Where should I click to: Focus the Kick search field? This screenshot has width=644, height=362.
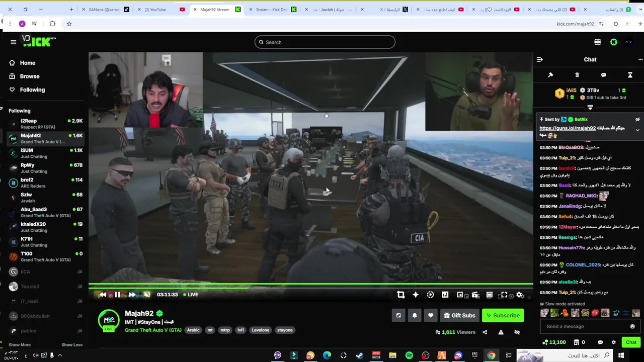pos(325,42)
